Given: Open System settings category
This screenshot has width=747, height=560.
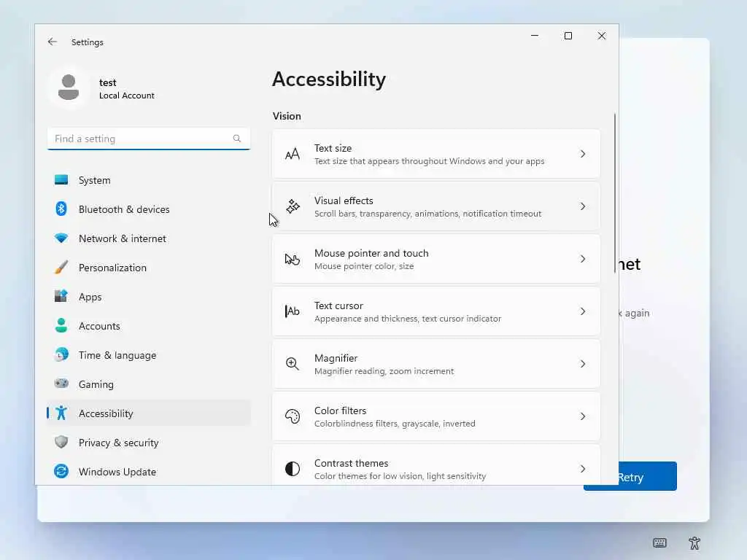Looking at the screenshot, I should [x=149, y=180].
